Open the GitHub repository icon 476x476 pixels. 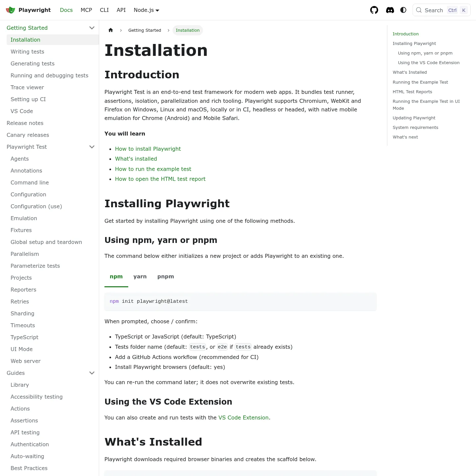click(x=374, y=10)
